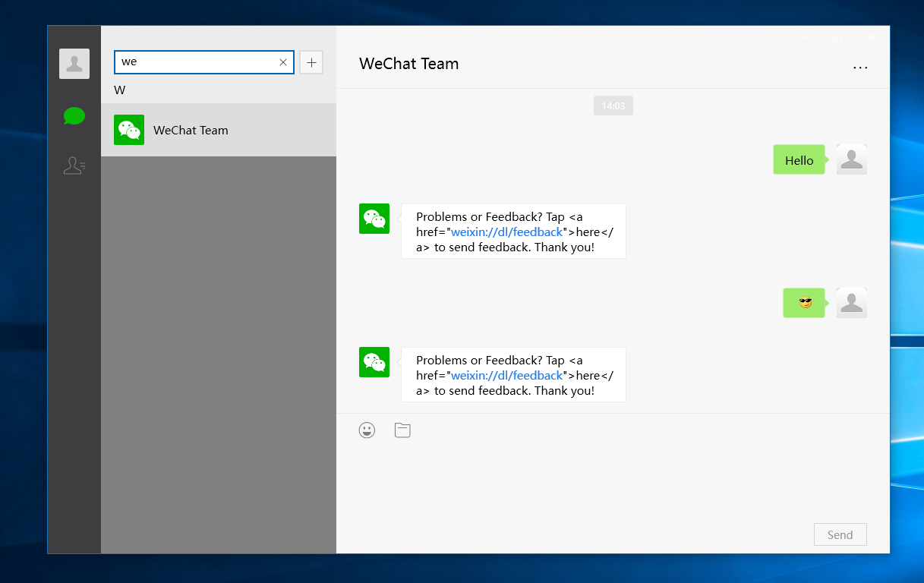
Task: Open the chat options three-dot menu
Action: 860,68
